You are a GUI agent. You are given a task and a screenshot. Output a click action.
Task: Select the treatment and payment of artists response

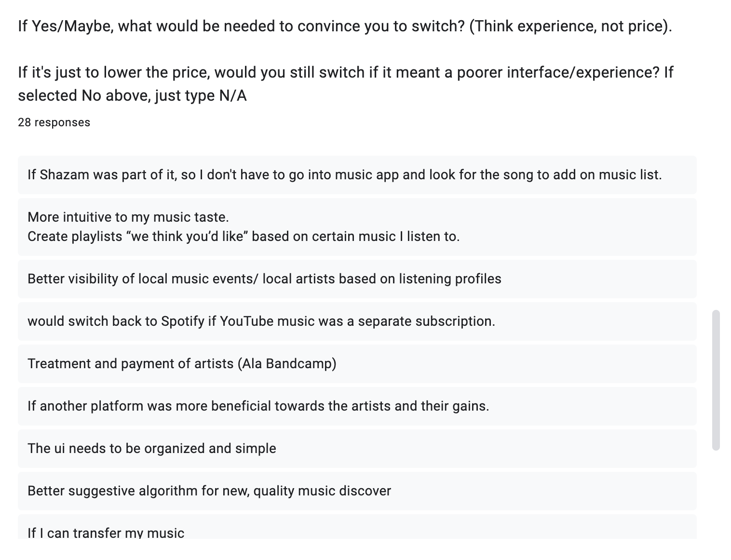pyautogui.click(x=182, y=363)
